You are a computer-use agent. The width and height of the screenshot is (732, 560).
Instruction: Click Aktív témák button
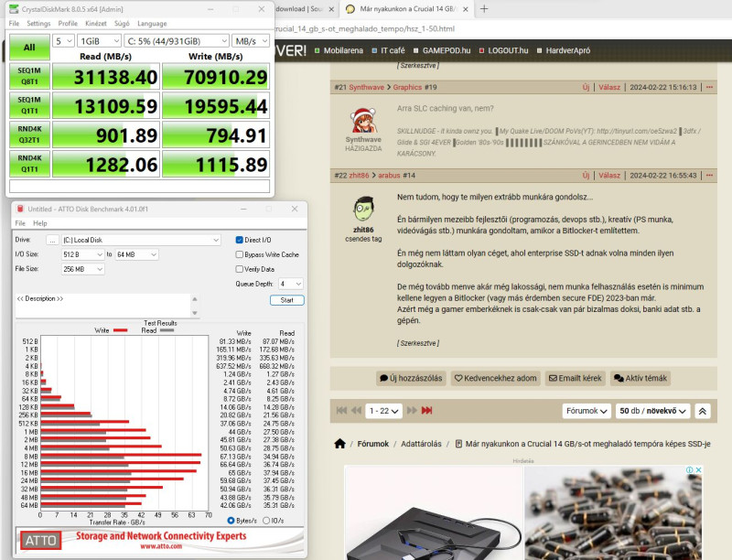click(640, 378)
